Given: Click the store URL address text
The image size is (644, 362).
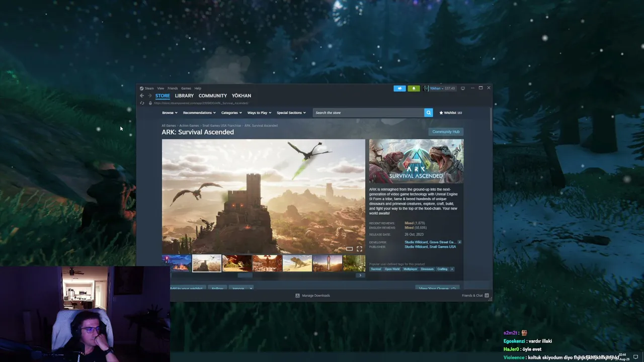Looking at the screenshot, I should 201,103.
